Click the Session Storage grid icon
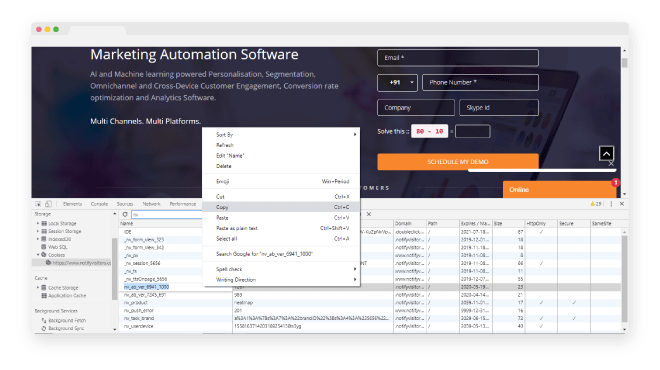660x370 pixels. (x=44, y=231)
